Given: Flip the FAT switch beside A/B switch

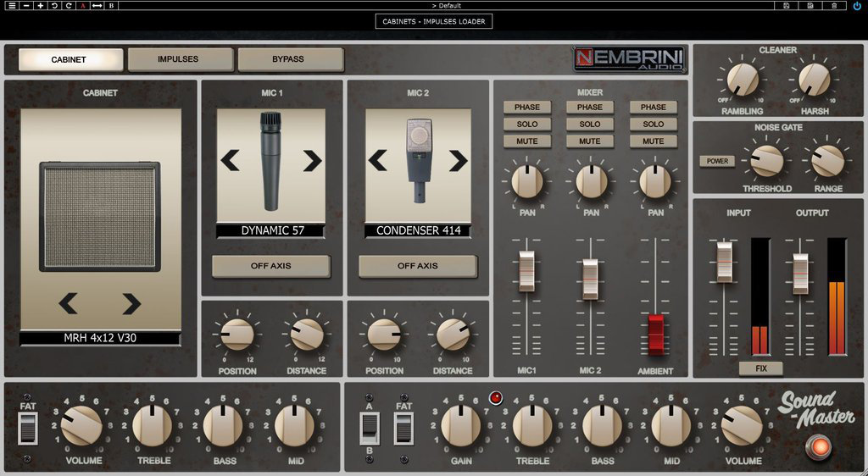Looking at the screenshot, I should (403, 429).
